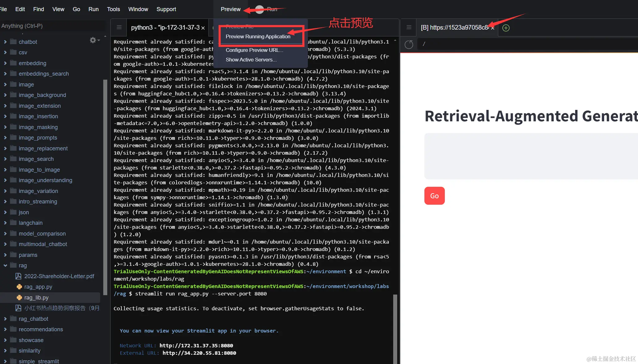Choose Configure Preview URL...
Screen dimensions: 638x364
[x=254, y=50]
